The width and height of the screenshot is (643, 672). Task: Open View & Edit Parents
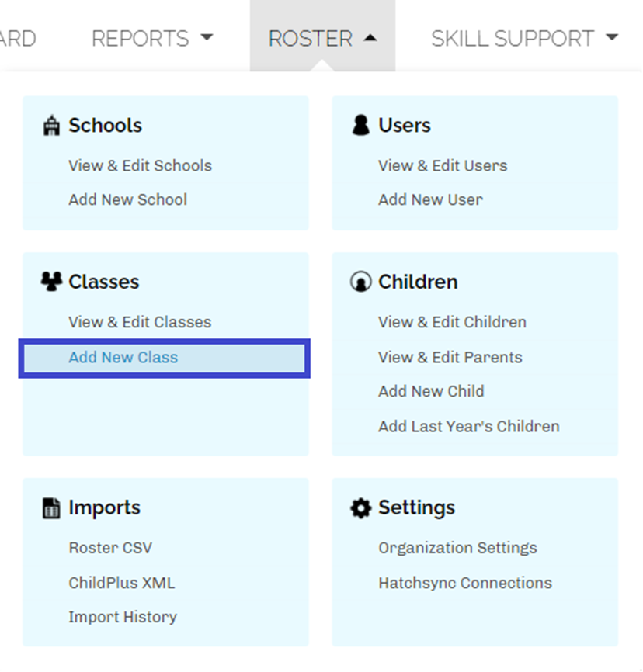click(x=450, y=358)
